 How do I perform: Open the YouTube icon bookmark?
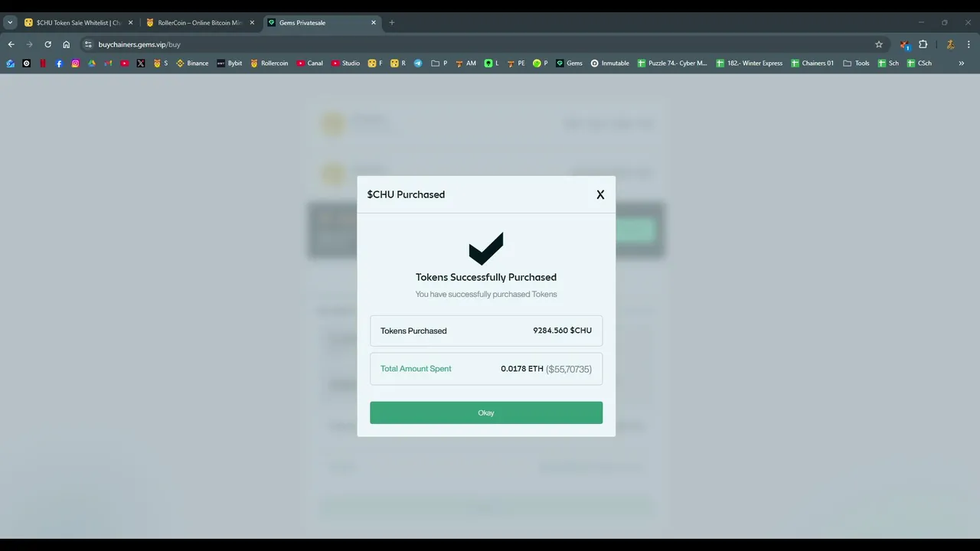(x=125, y=64)
